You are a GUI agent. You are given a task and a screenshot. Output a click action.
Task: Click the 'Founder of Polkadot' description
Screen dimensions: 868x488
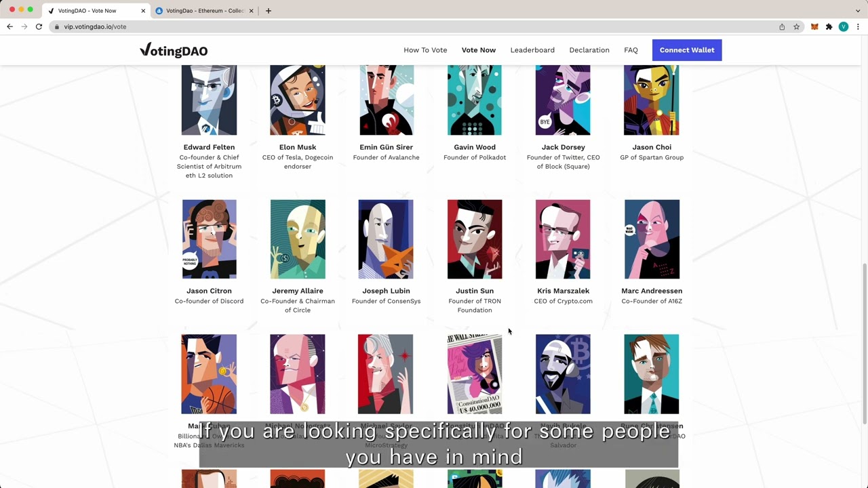tap(475, 157)
